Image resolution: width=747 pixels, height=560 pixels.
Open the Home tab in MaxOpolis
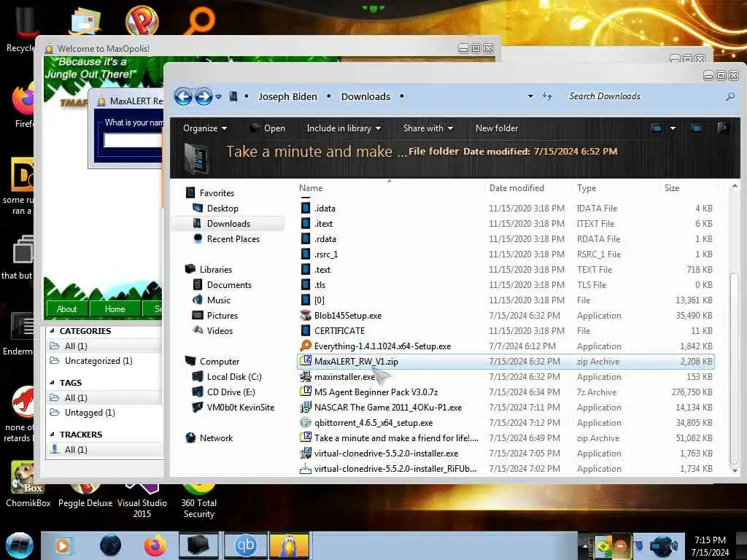[115, 309]
